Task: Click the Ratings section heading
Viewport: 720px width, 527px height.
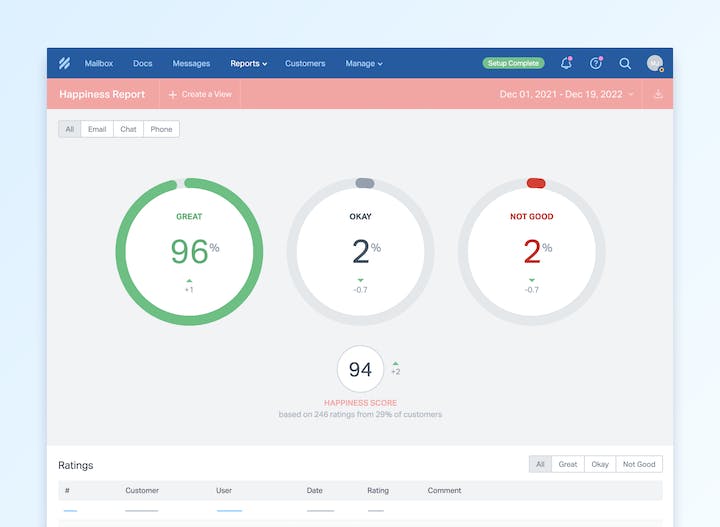Action: coord(76,465)
